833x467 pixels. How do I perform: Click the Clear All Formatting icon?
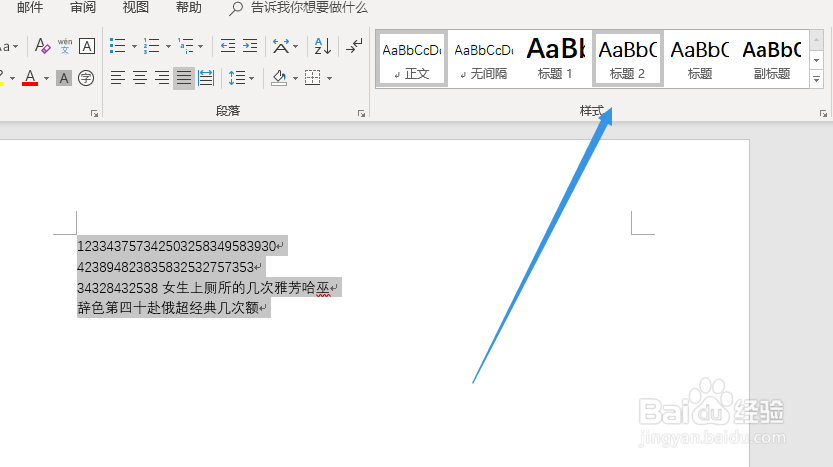42,46
